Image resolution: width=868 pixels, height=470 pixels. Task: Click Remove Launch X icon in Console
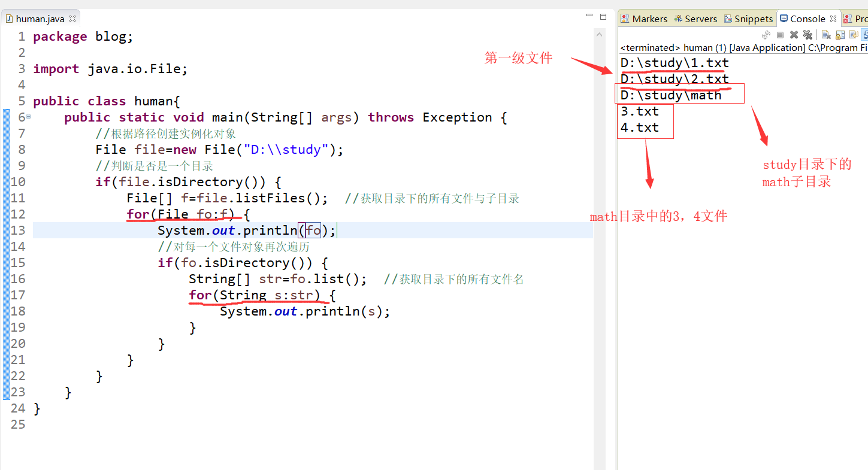(x=794, y=35)
